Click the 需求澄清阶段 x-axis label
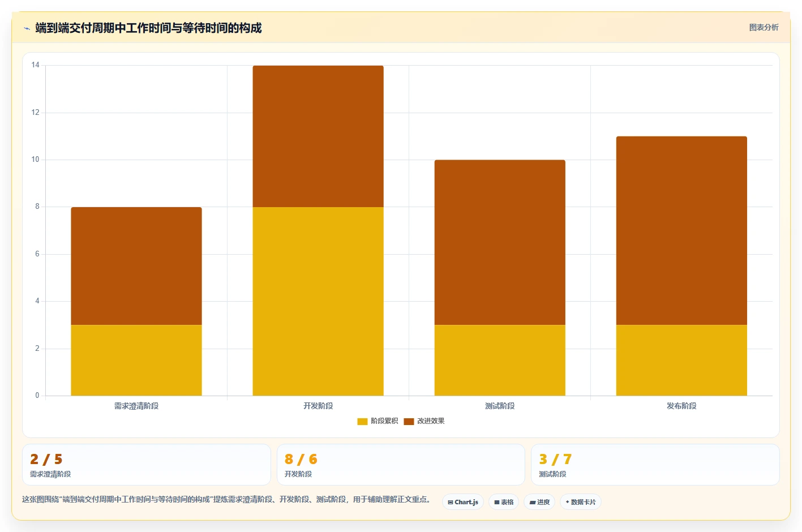Screen dimensions: 802x532 pos(136,406)
